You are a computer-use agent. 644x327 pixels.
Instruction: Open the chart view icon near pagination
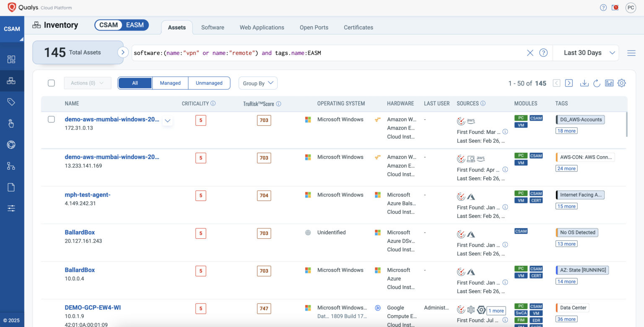pyautogui.click(x=609, y=83)
